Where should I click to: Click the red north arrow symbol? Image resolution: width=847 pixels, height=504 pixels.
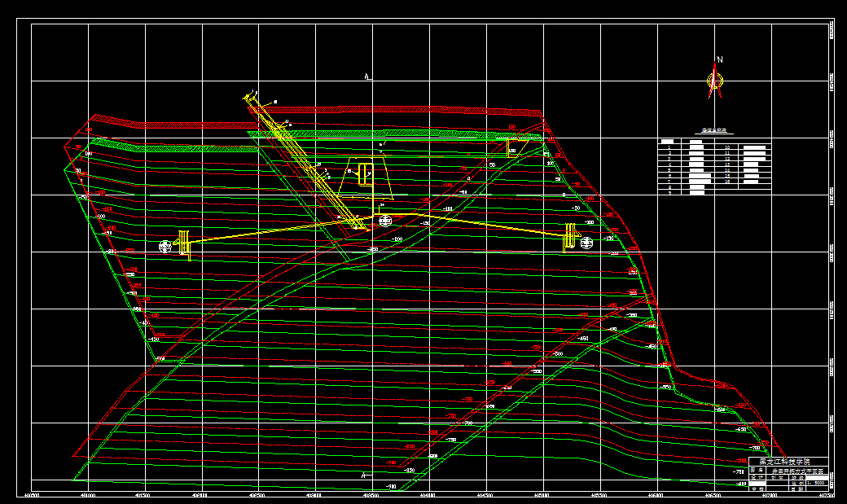[715, 81]
